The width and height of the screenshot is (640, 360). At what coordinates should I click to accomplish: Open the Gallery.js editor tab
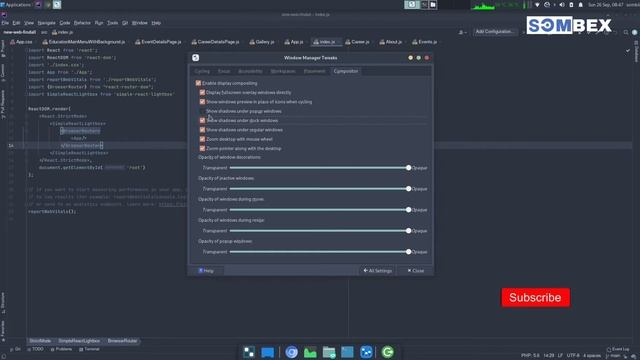262,42
